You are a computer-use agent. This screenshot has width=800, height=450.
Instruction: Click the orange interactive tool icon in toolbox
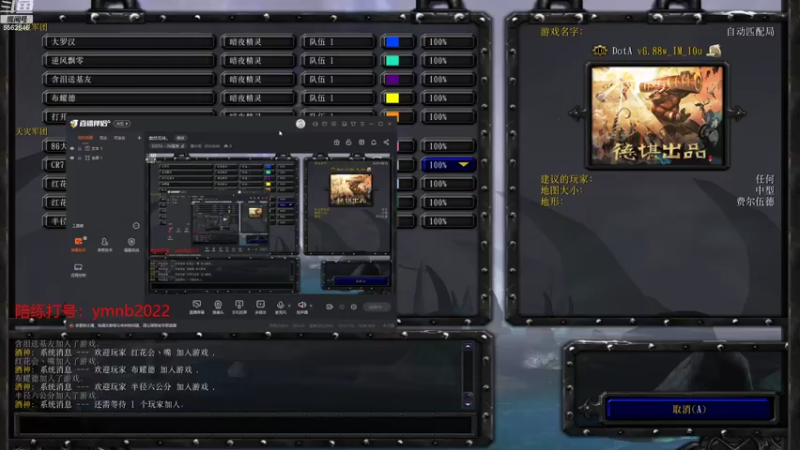pyautogui.click(x=79, y=242)
